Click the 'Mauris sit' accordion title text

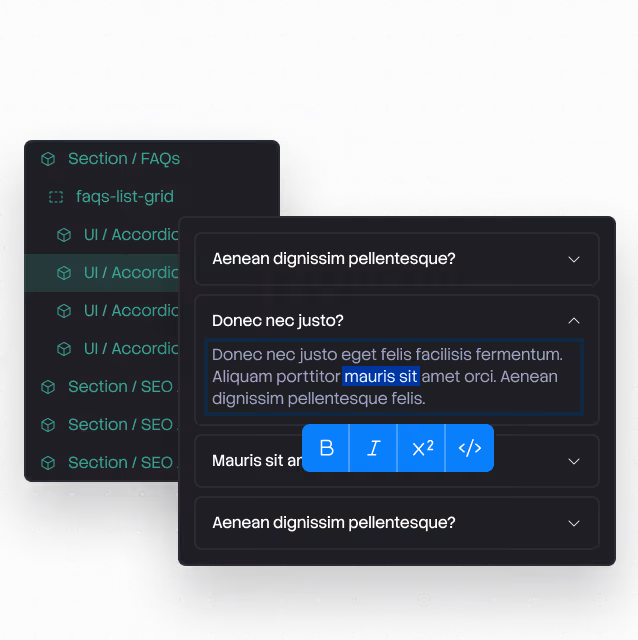pos(257,461)
